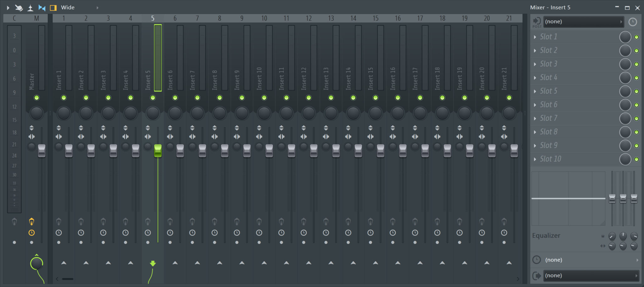Click the Insert 5 volume fader
Image resolution: width=644 pixels, height=287 pixels.
[158, 151]
